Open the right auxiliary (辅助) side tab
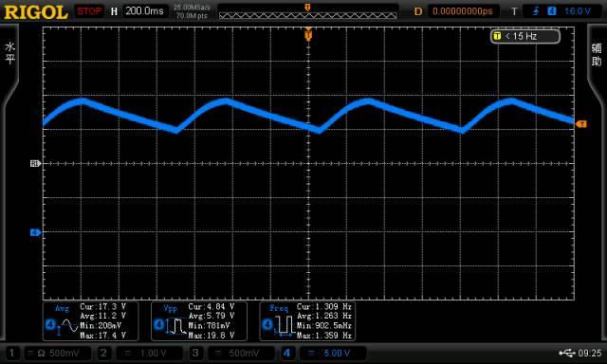This screenshot has height=364, width=607. (x=597, y=54)
